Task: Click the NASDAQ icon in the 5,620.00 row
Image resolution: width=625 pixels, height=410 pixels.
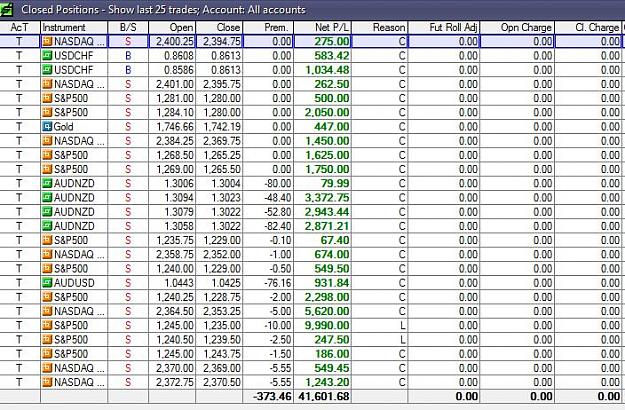Action: point(47,311)
